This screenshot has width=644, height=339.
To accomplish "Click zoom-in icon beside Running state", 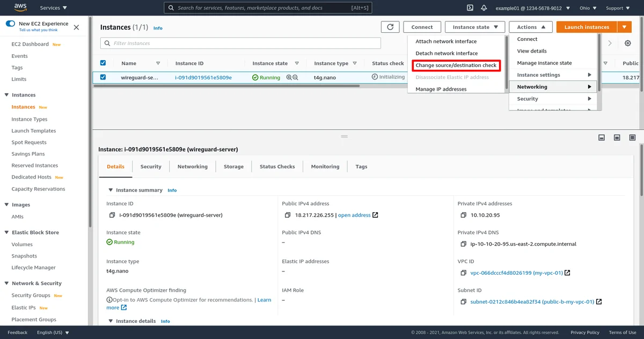I will pyautogui.click(x=289, y=78).
